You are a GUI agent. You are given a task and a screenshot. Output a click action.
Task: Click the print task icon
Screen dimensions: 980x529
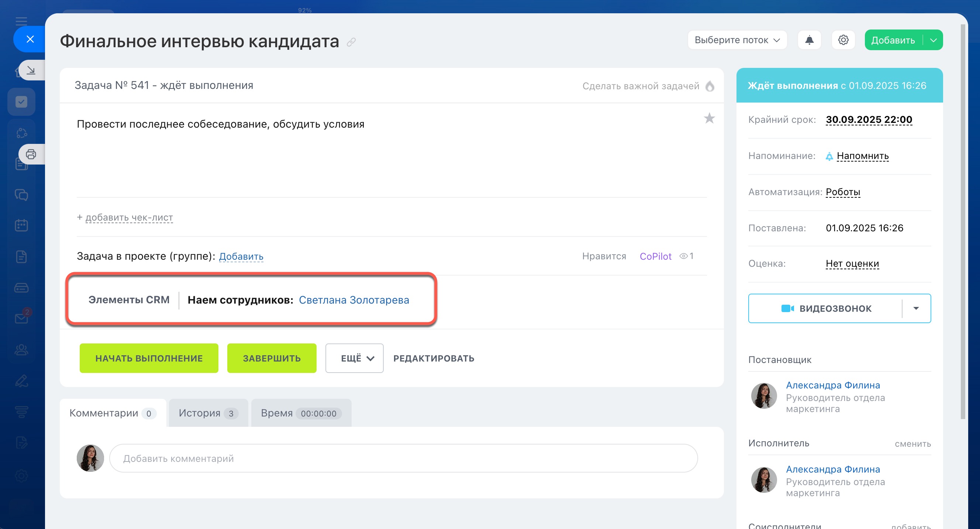[31, 154]
